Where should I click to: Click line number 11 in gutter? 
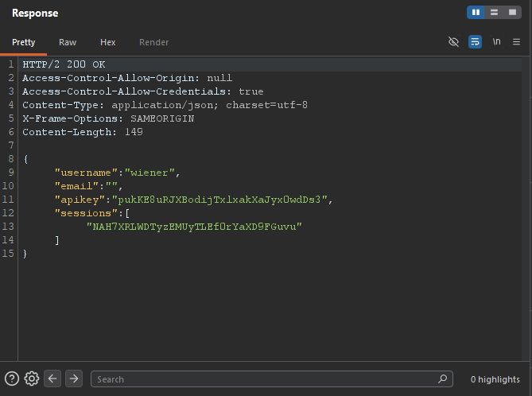click(x=8, y=200)
